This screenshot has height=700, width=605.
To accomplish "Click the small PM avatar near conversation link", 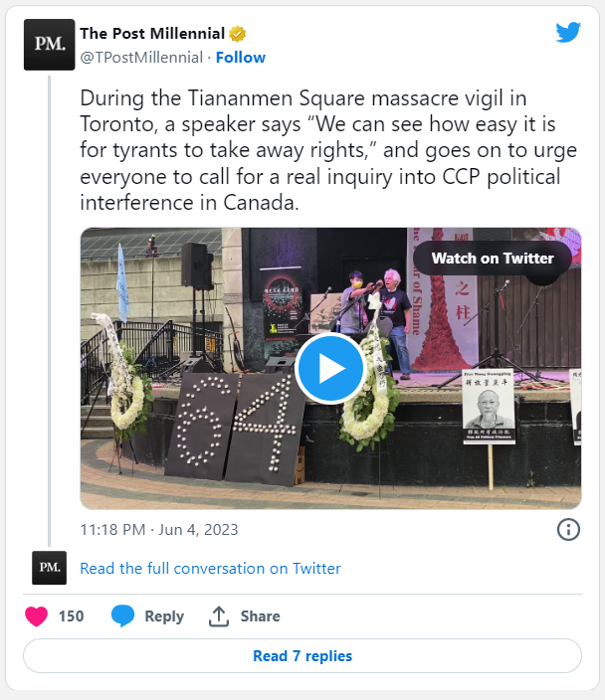I will (49, 568).
